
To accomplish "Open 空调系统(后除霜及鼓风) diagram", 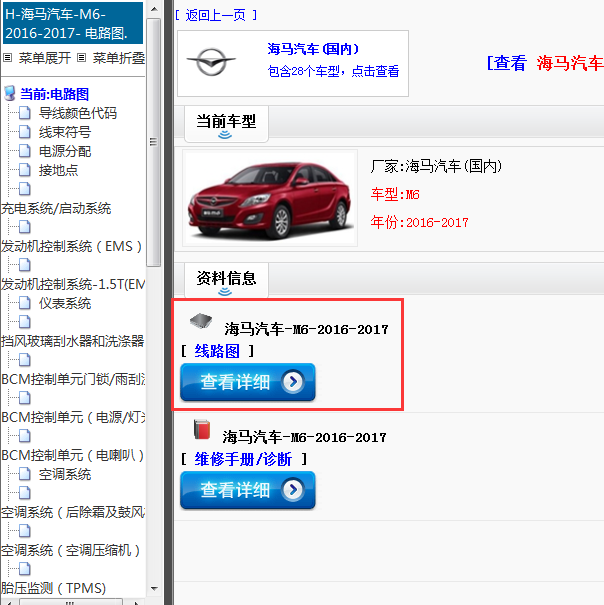I will click(x=73, y=512).
